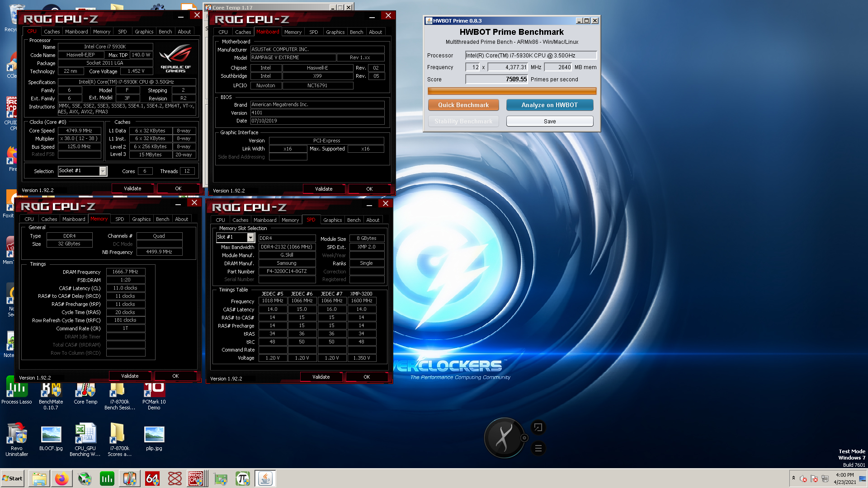Click Republic of Gamers logo in CPU tab

(x=175, y=58)
